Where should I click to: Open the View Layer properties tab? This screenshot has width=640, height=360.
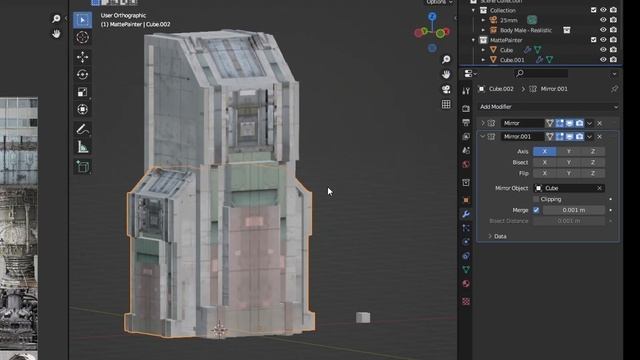466,136
